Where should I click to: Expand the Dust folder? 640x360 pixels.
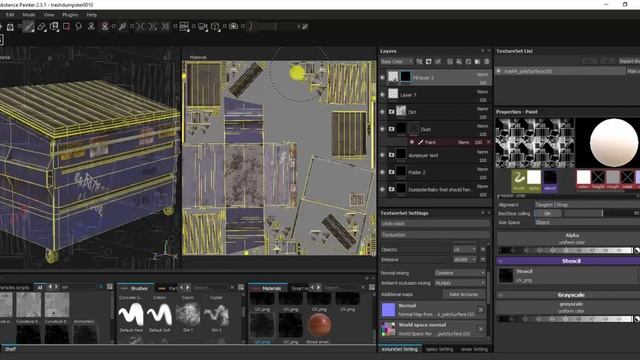pos(391,129)
